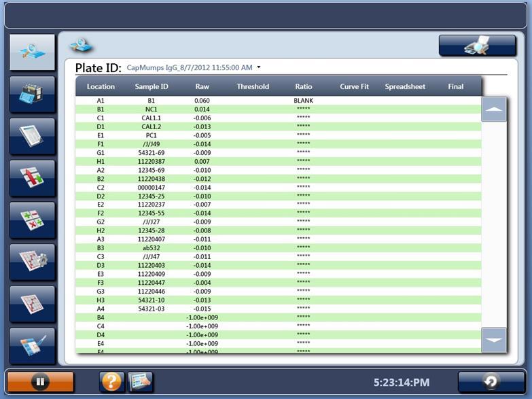The height and width of the screenshot is (399, 532).
Task: Open the plus-minus calculation grid icon
Action: pyautogui.click(x=32, y=220)
